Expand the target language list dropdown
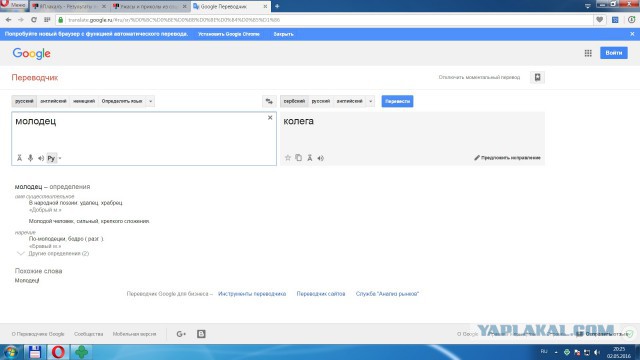640x360 pixels. 370,101
